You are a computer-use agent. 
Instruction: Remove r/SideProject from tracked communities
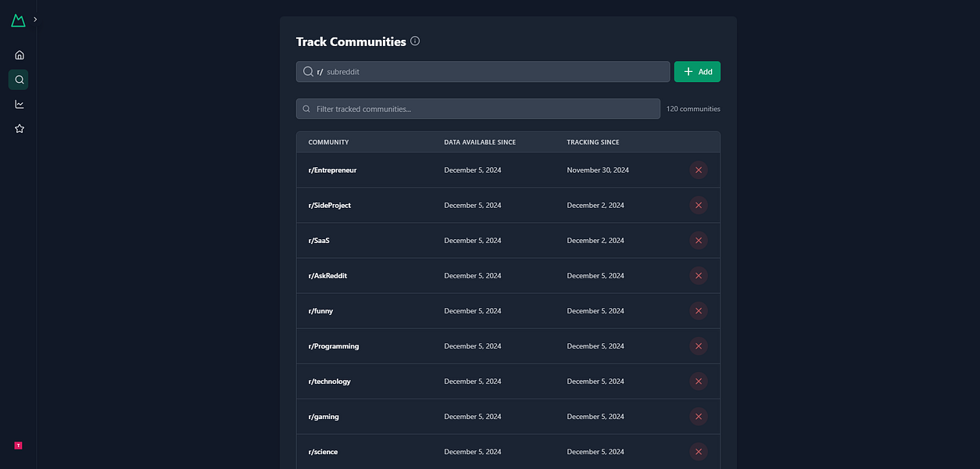coord(699,205)
